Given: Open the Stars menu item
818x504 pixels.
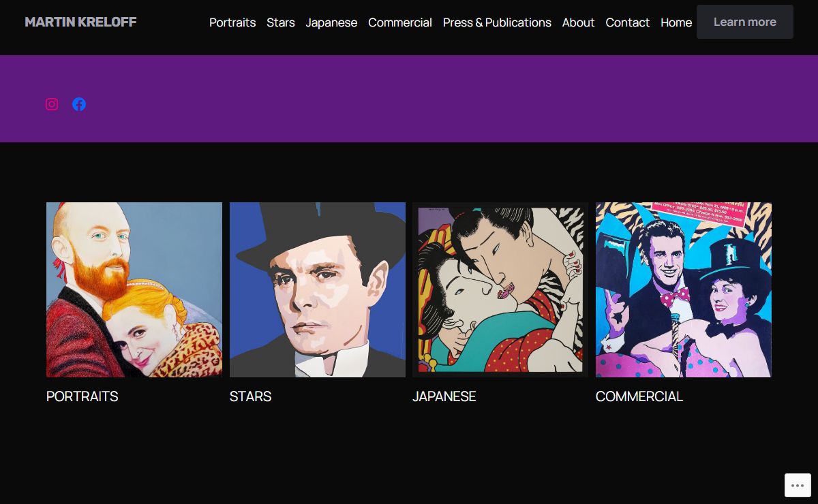Looking at the screenshot, I should point(281,22).
